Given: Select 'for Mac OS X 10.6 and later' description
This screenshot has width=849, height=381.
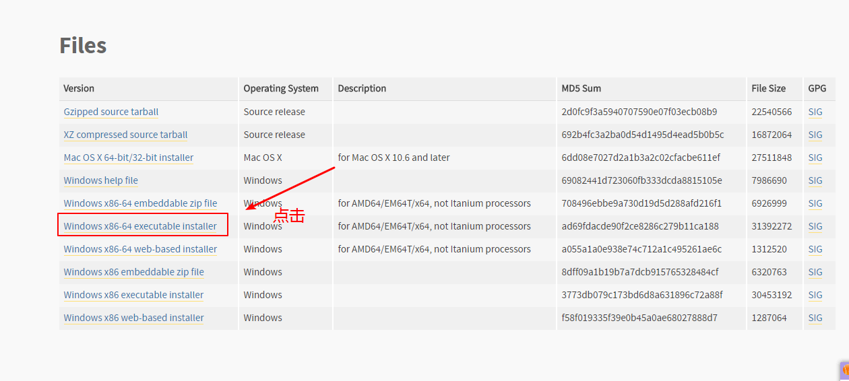Looking at the screenshot, I should [x=394, y=157].
